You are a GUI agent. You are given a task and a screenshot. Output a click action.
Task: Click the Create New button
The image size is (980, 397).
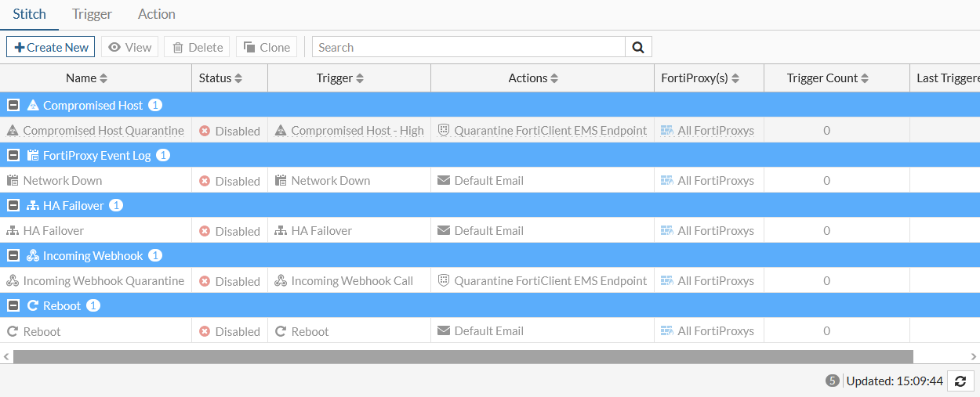point(51,47)
